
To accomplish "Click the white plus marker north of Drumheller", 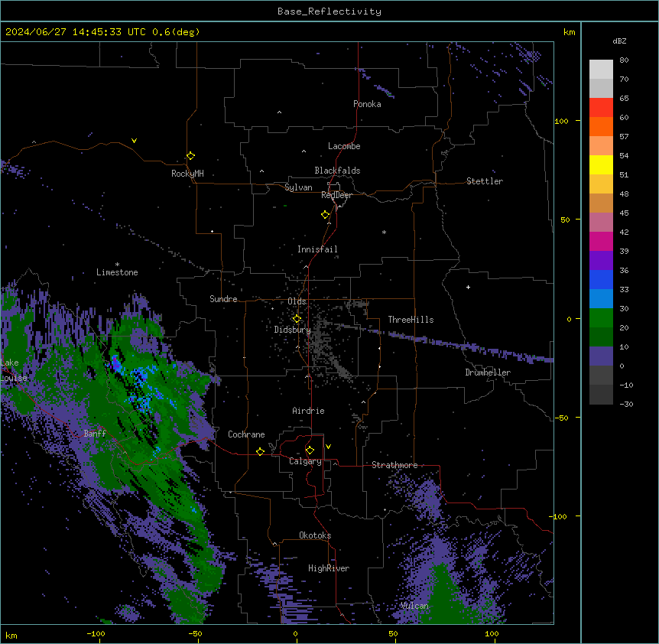I will coord(468,287).
